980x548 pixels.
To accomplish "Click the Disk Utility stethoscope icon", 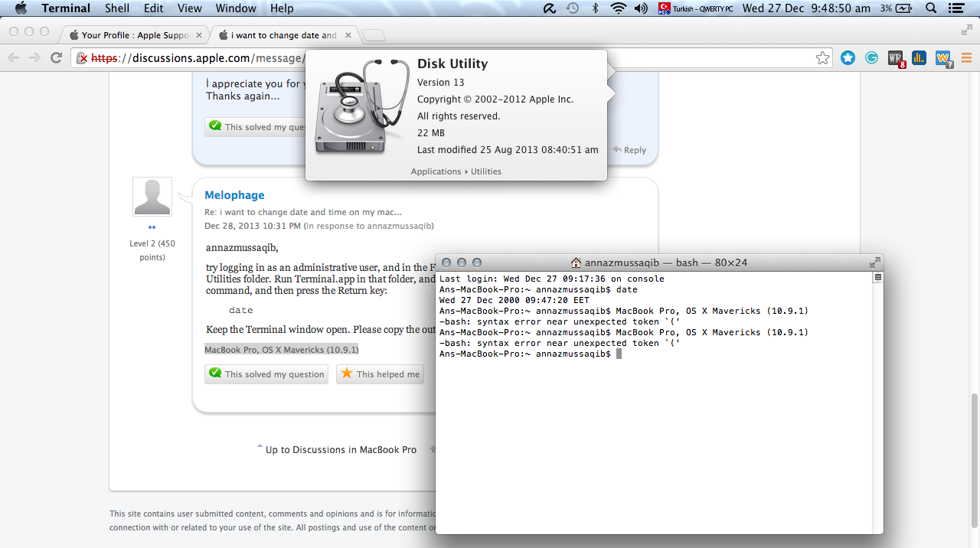I will point(362,107).
